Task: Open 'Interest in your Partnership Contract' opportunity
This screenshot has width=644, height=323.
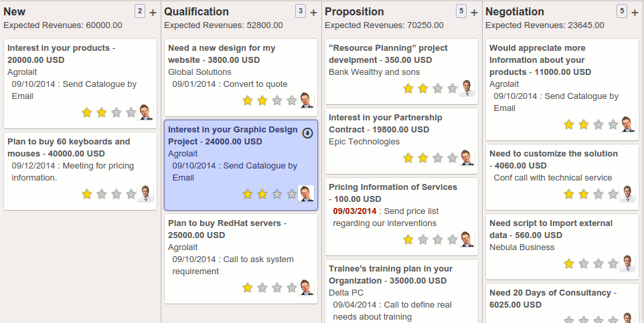Action: (385, 123)
